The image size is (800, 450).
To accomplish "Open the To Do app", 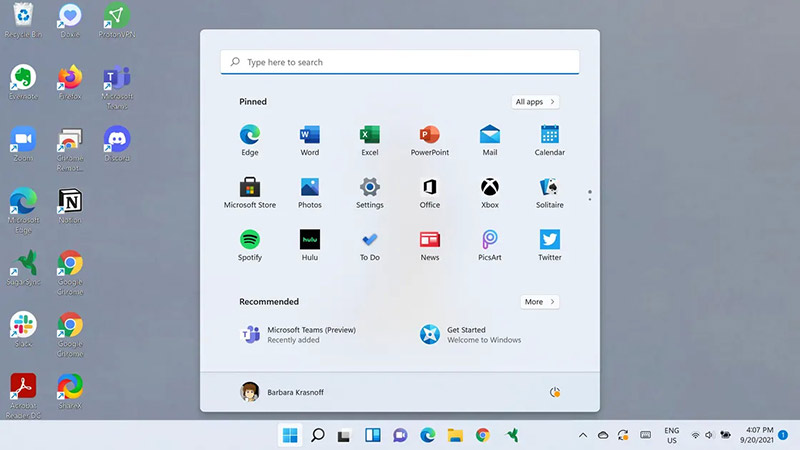I will (369, 245).
